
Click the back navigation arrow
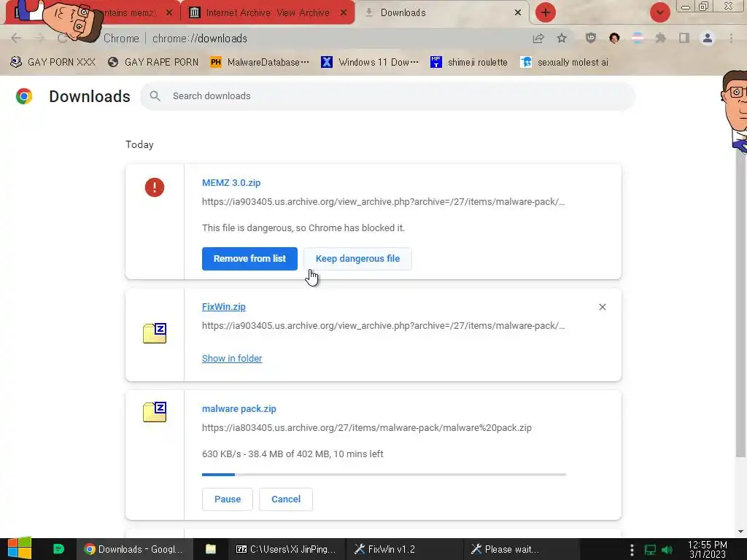(x=16, y=38)
